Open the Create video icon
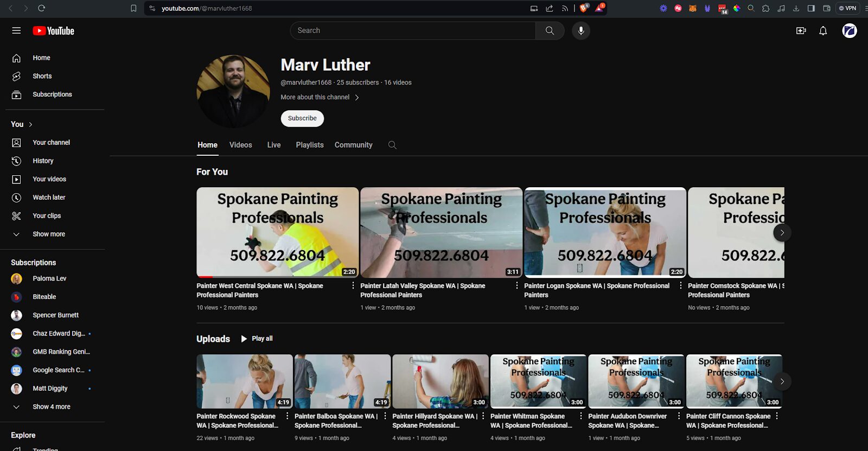The height and width of the screenshot is (451, 868). point(801,31)
